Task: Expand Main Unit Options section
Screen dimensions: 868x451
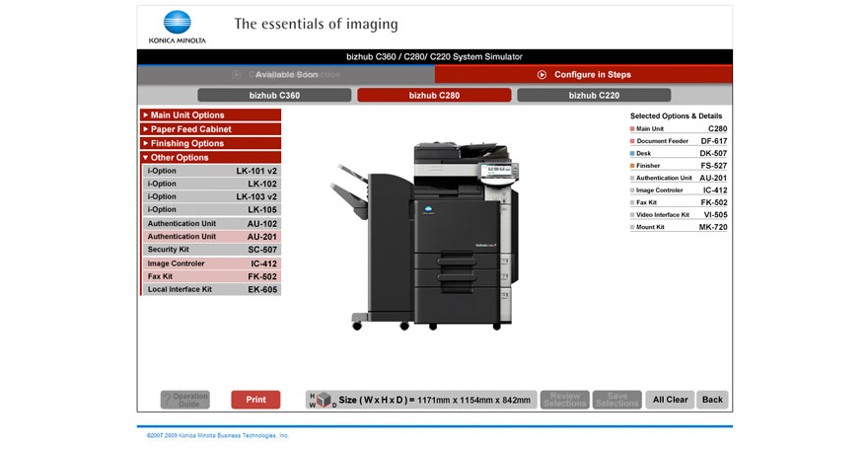Action: coord(211,115)
